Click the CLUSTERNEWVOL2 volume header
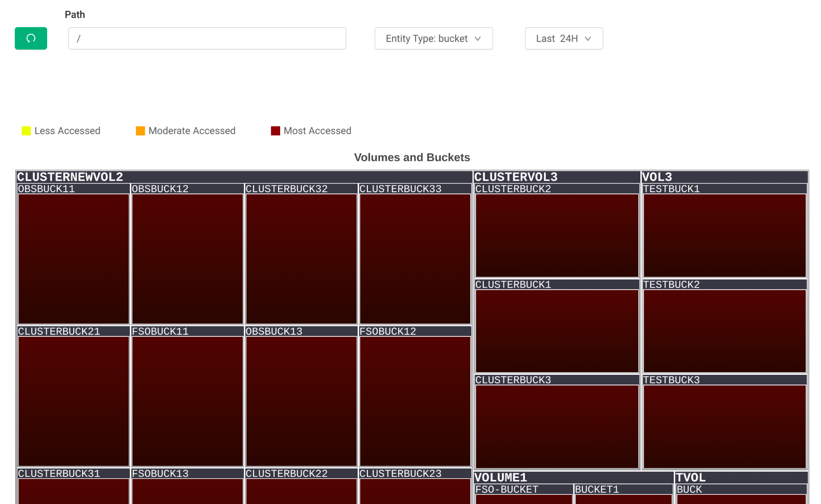This screenshot has height=504, width=821. pos(70,177)
